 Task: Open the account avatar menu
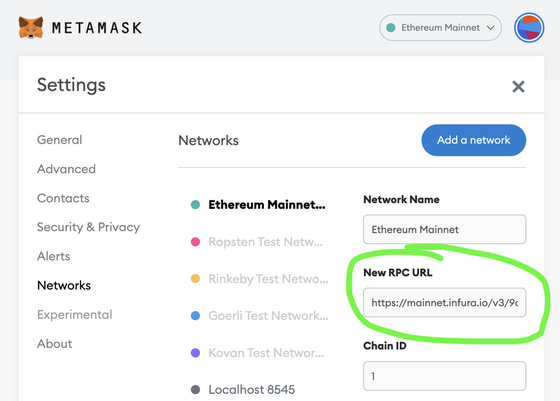pyautogui.click(x=529, y=27)
